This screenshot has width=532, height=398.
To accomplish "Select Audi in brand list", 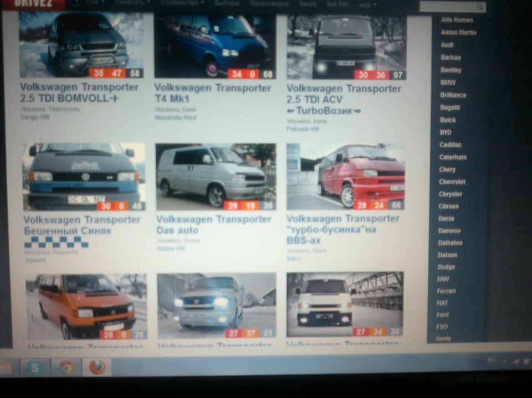I will (x=447, y=45).
